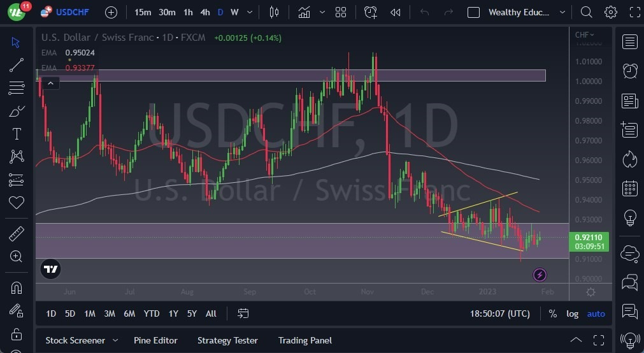This screenshot has height=353, width=644.
Task: Open the indicators menu
Action: pyautogui.click(x=304, y=12)
